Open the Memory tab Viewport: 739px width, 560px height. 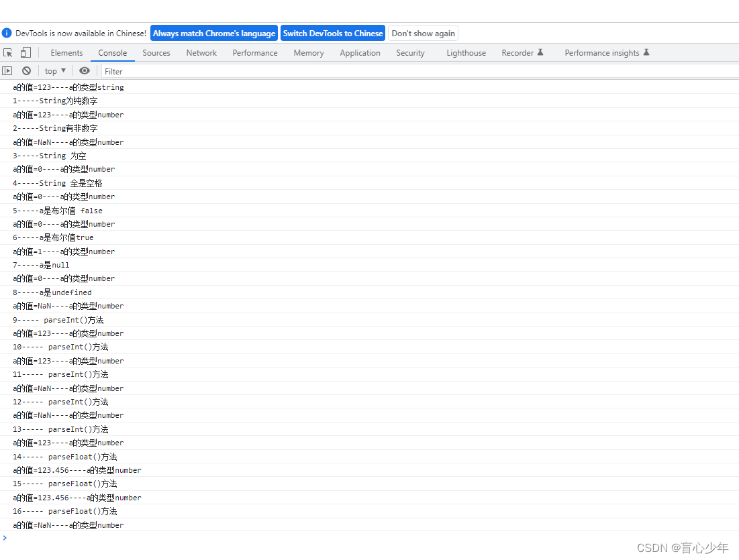click(x=309, y=53)
